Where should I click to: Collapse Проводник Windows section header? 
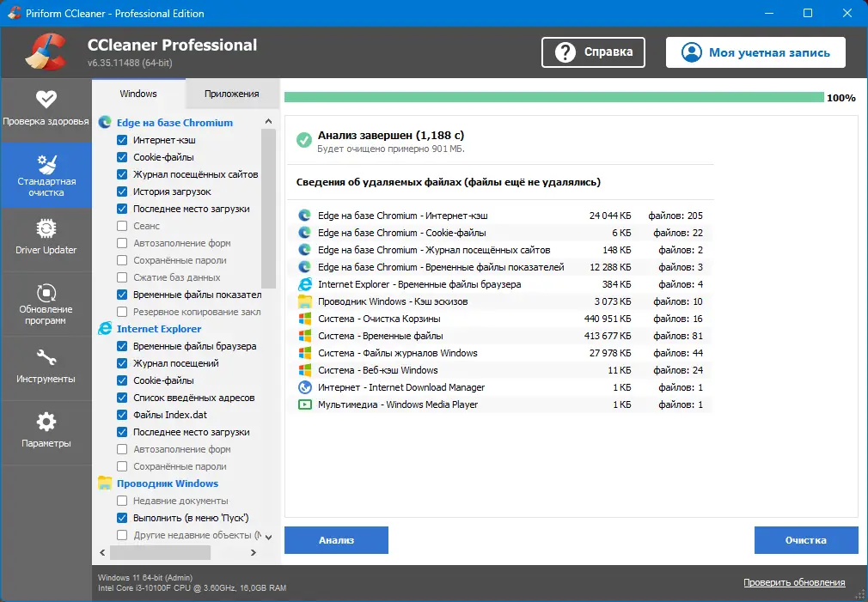point(168,483)
